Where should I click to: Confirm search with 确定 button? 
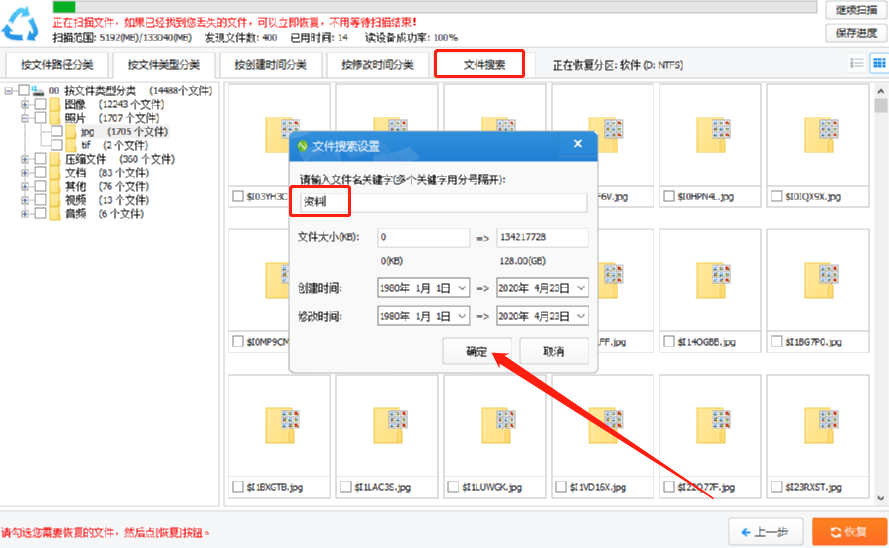pyautogui.click(x=476, y=351)
